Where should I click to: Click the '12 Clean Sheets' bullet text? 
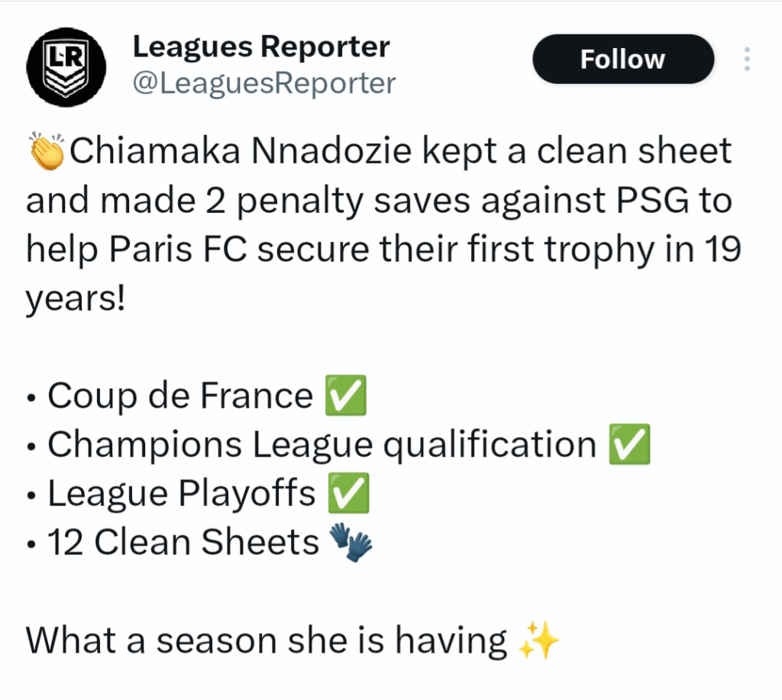pos(183,542)
